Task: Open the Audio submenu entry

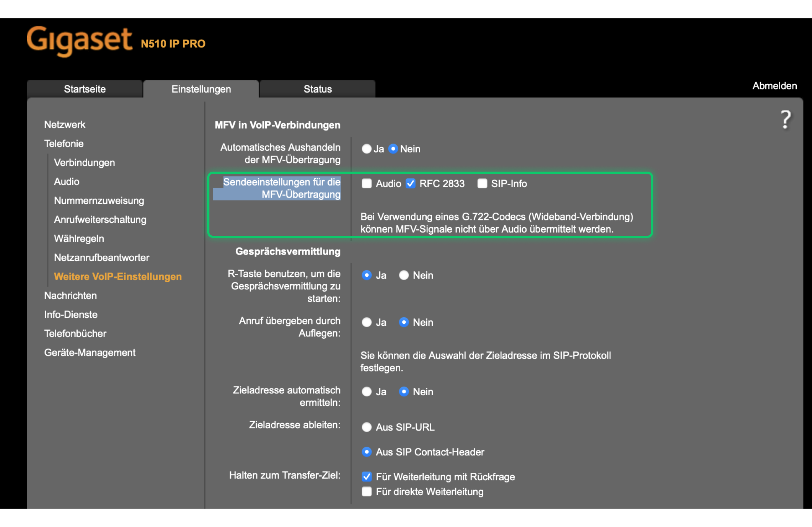Action: 67,182
